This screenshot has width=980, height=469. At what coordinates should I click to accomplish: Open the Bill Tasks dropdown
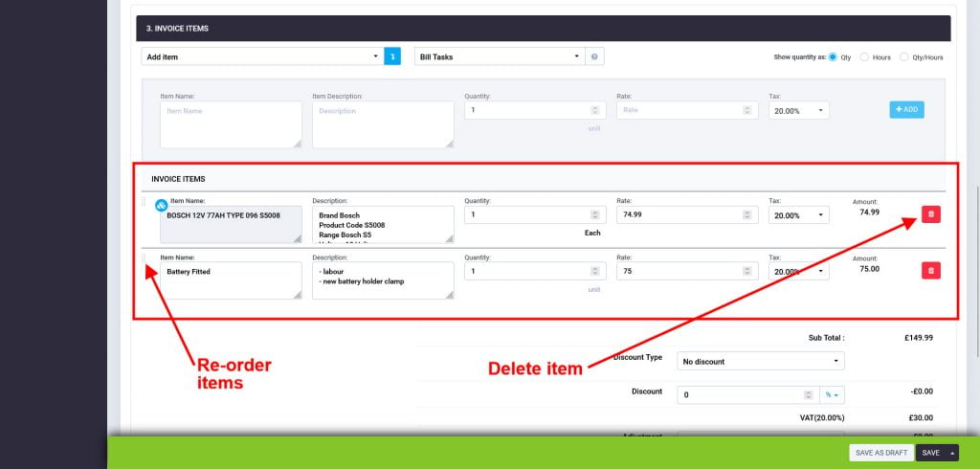pyautogui.click(x=500, y=56)
